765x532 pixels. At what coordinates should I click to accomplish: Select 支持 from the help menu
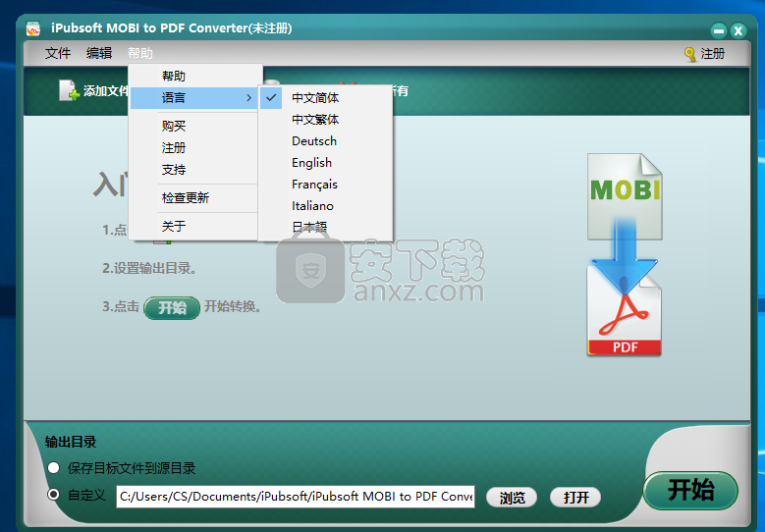(x=194, y=170)
